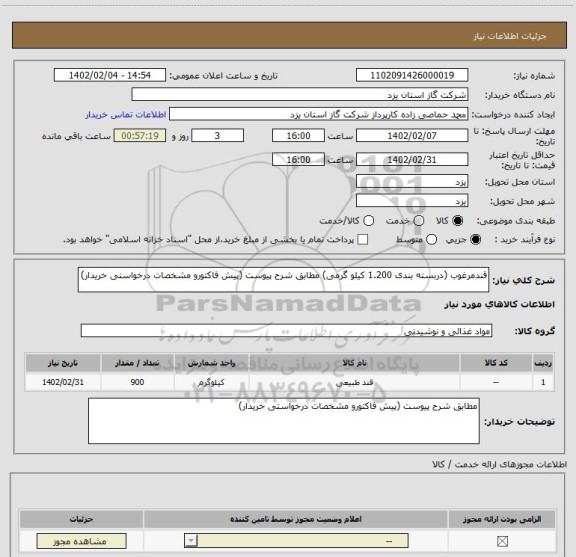Click the ردیف column header
Viewport: 576px width, 557px height.
(543, 363)
